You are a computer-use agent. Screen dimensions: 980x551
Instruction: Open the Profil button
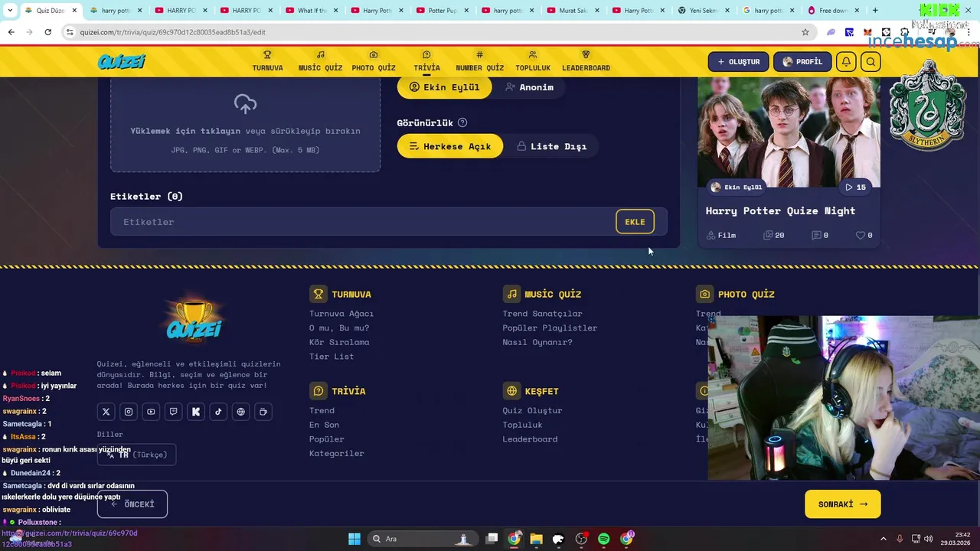pyautogui.click(x=802, y=62)
